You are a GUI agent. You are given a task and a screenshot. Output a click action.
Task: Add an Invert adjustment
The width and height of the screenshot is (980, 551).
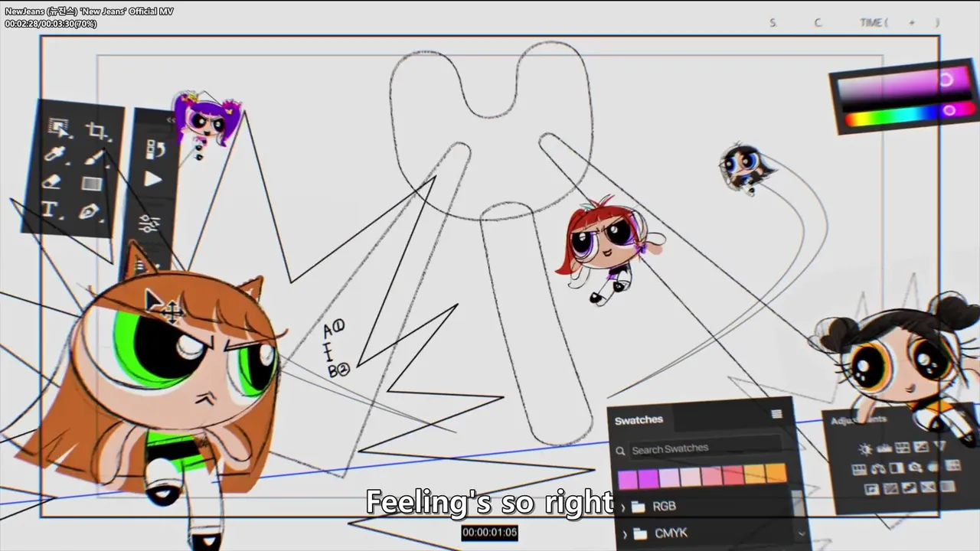click(872, 489)
